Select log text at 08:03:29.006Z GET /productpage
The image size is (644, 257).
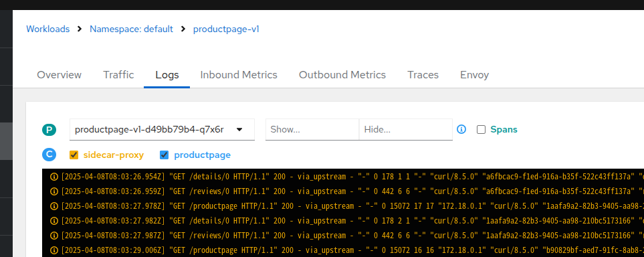coord(352,250)
